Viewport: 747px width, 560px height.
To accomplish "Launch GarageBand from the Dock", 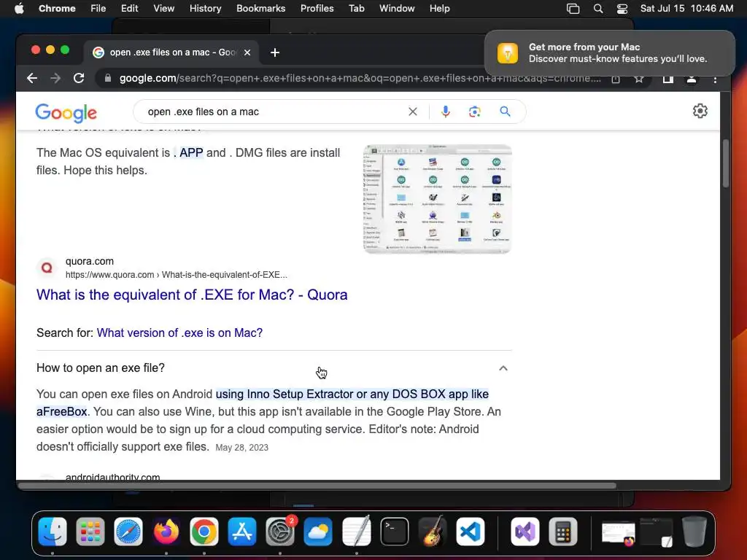I will (433, 532).
